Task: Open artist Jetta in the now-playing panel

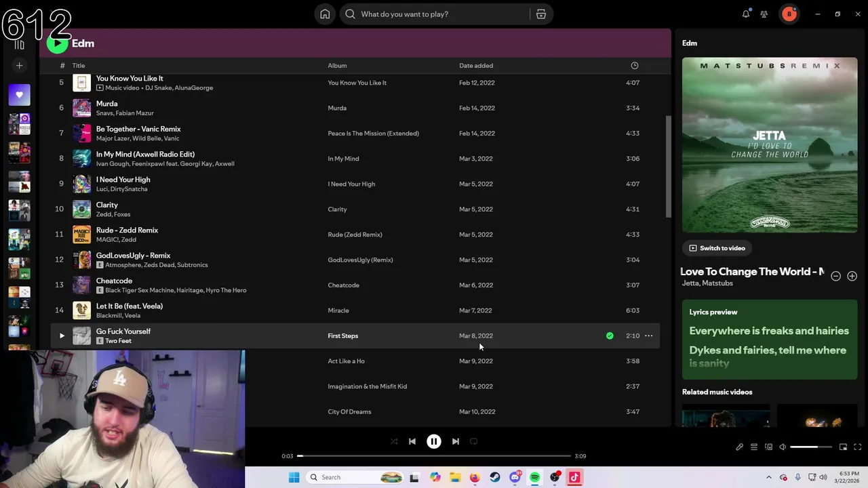Action: tap(690, 283)
